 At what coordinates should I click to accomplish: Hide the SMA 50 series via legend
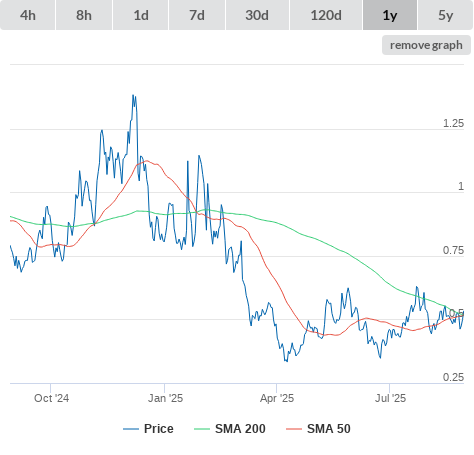[x=329, y=429]
